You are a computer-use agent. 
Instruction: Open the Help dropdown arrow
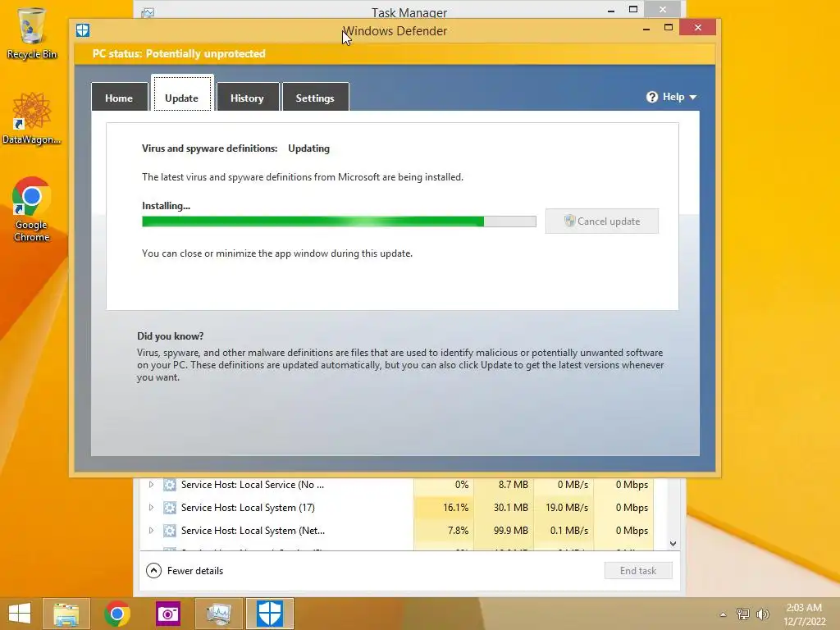point(692,98)
